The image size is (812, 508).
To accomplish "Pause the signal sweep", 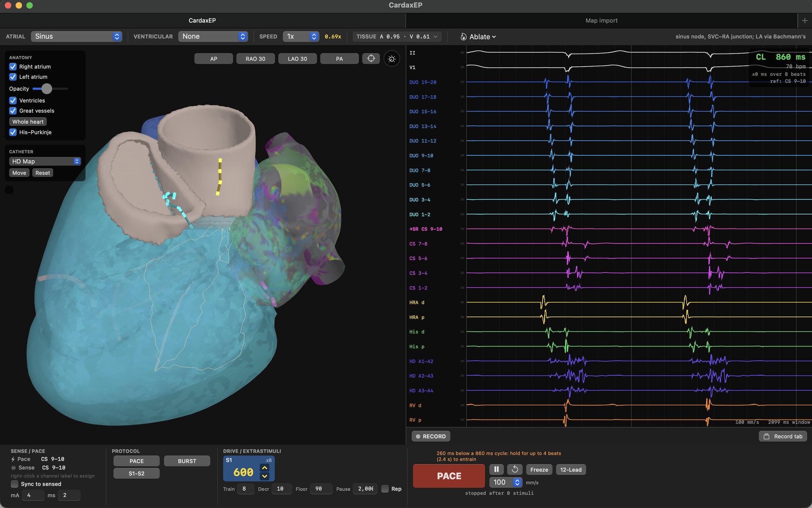I will [496, 469].
